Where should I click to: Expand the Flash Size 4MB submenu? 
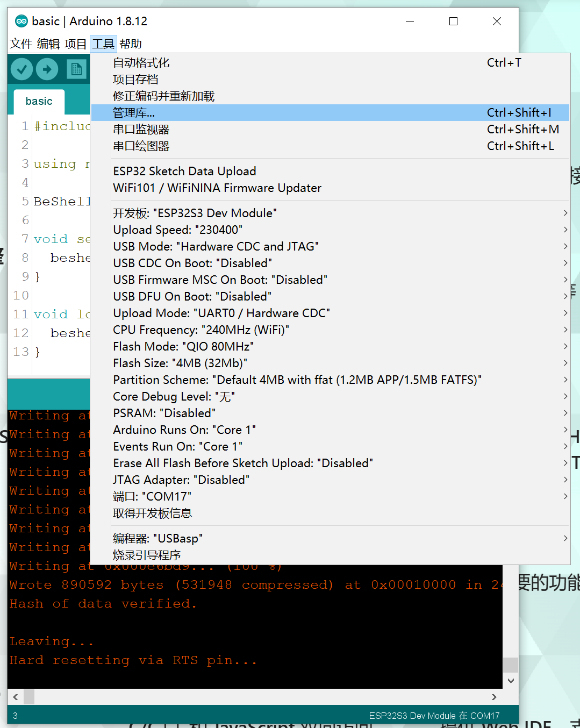click(x=330, y=363)
